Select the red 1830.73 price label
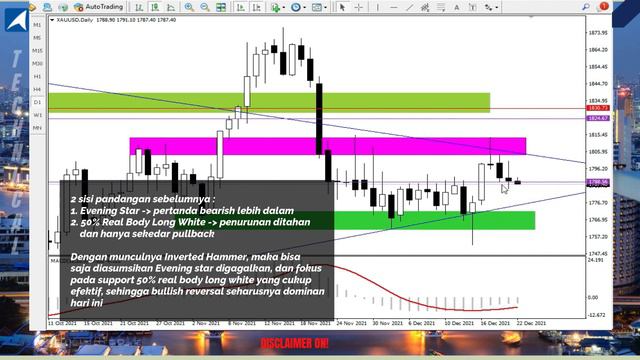Screen dimensions: 640x360 (x=598, y=108)
